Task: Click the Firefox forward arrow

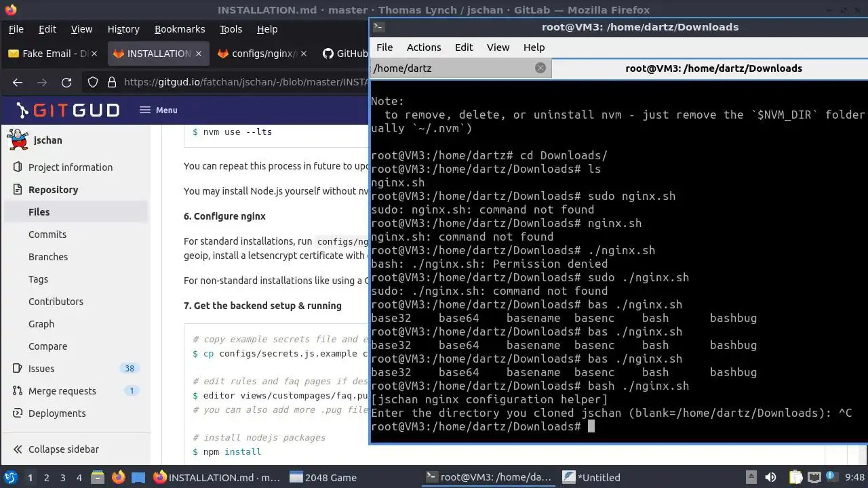Action: click(42, 82)
